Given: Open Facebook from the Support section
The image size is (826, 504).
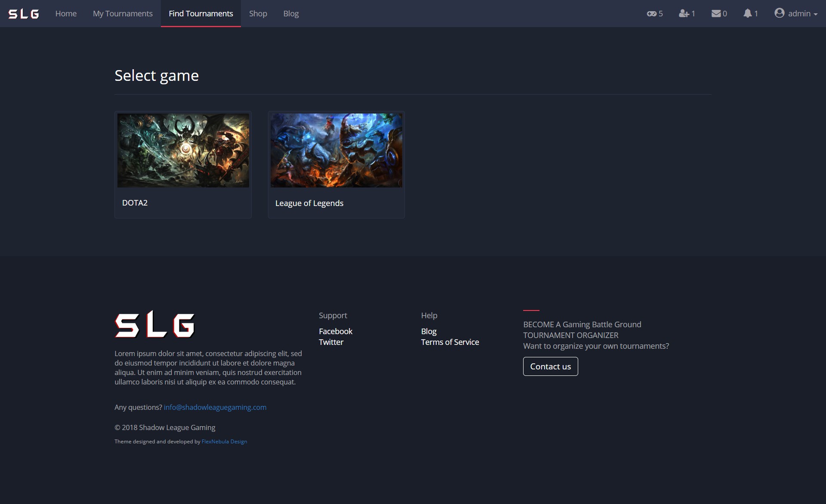Looking at the screenshot, I should click(335, 331).
